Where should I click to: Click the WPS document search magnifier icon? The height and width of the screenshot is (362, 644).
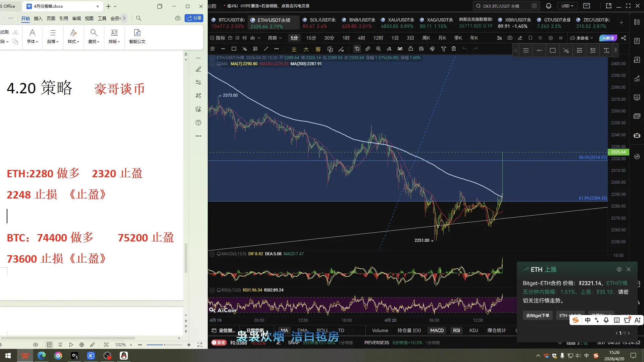tap(139, 18)
